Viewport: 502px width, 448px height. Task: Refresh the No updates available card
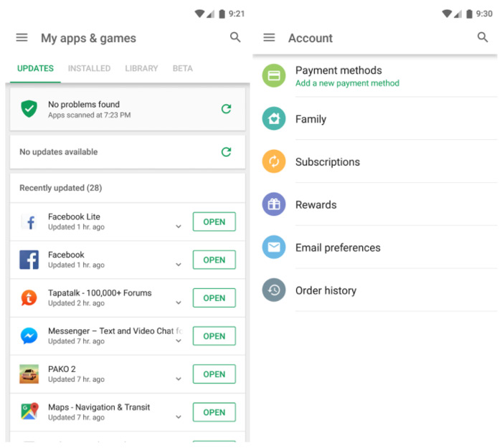tap(227, 152)
